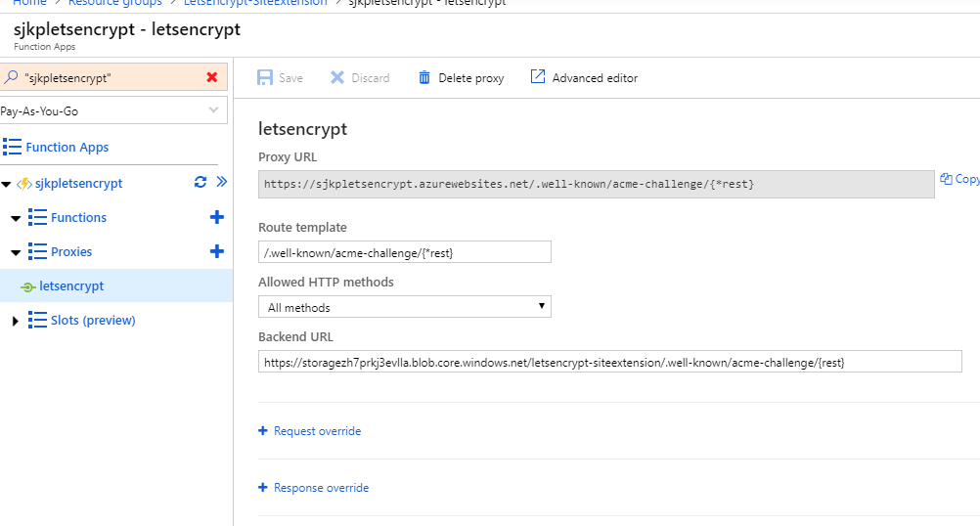Click the sjkpletsencrypt lightning bolt icon
Image resolution: width=980 pixels, height=526 pixels.
[23, 184]
